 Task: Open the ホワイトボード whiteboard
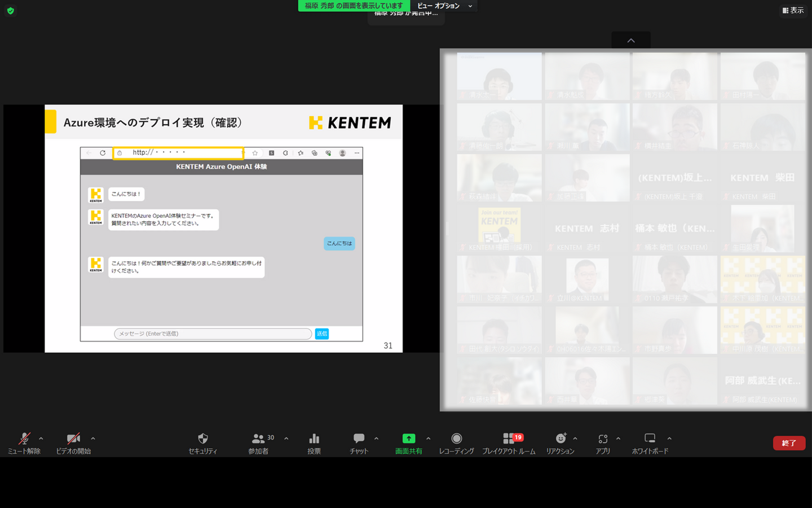click(x=650, y=443)
